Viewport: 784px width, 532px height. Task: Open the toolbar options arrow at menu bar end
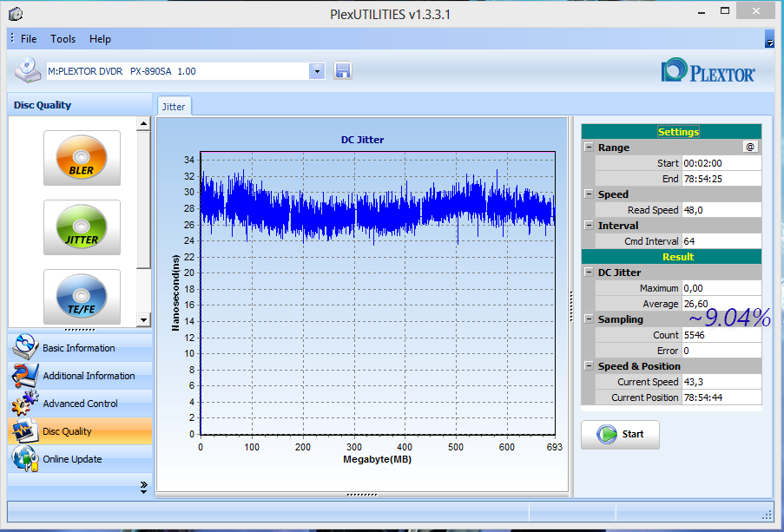[x=769, y=40]
